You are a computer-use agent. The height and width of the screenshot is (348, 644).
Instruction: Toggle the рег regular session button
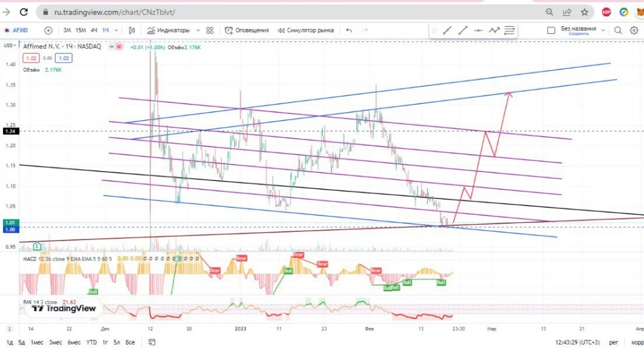pos(614,342)
